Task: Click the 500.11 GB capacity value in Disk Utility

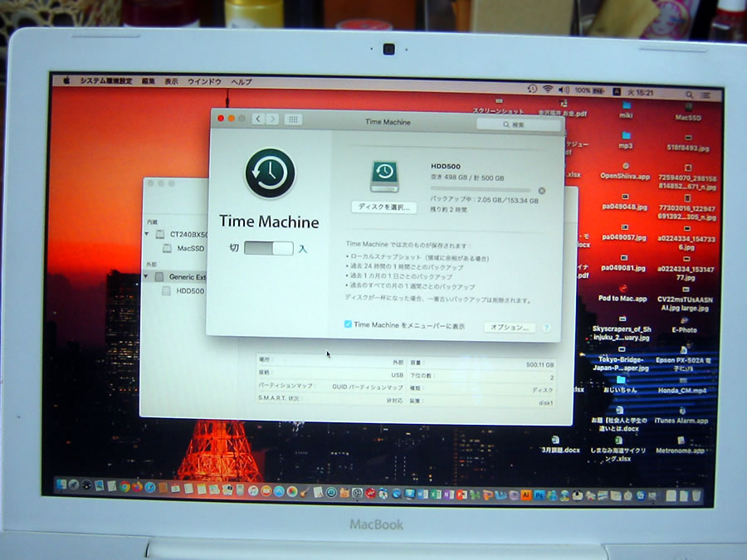Action: pyautogui.click(x=539, y=365)
